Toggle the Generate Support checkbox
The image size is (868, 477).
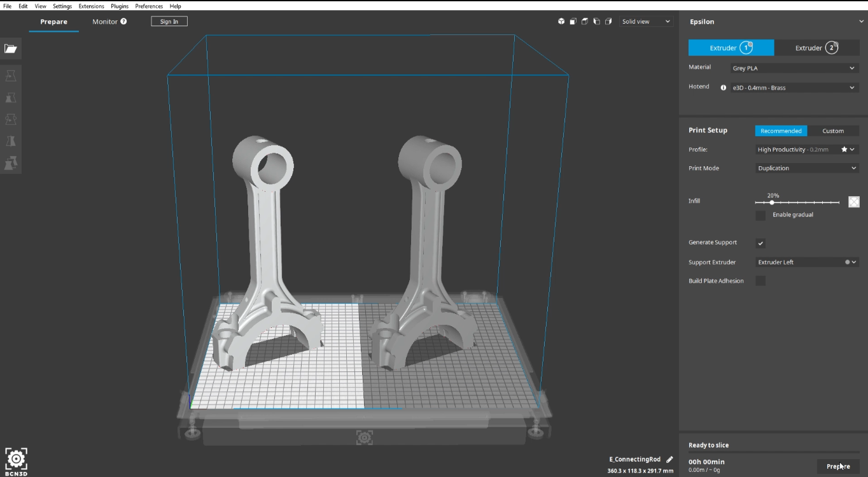pyautogui.click(x=760, y=243)
